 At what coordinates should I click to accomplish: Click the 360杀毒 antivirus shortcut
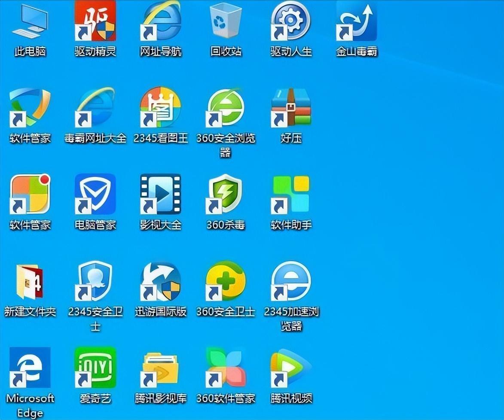tap(226, 194)
